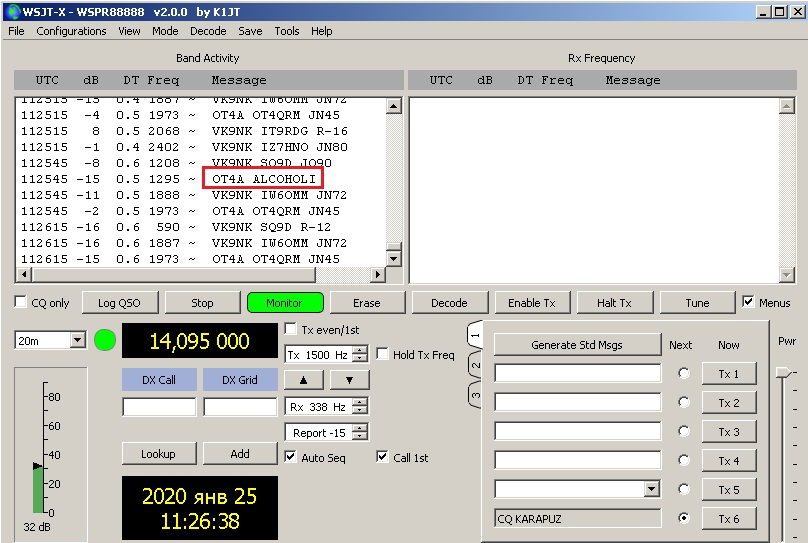The image size is (808, 543).
Task: Click the Decode button
Action: (x=449, y=303)
